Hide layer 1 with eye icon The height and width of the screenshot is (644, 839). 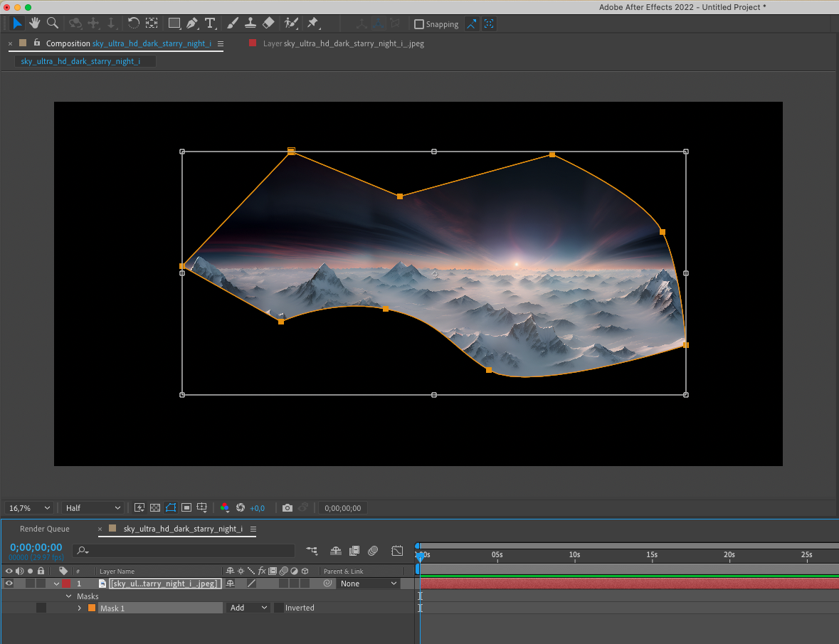click(9, 584)
